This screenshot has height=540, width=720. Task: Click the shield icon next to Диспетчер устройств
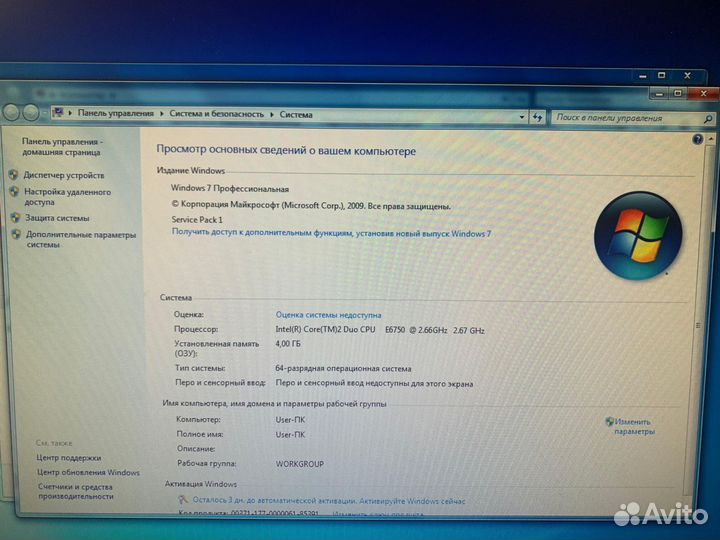[x=13, y=174]
